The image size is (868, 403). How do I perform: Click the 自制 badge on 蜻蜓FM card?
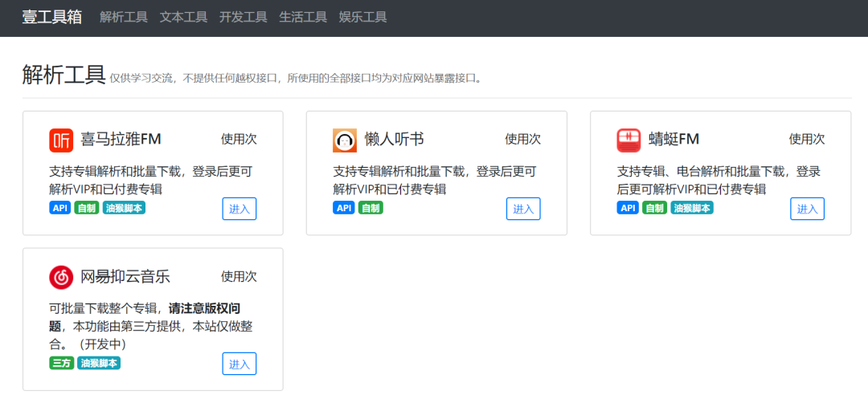(654, 208)
